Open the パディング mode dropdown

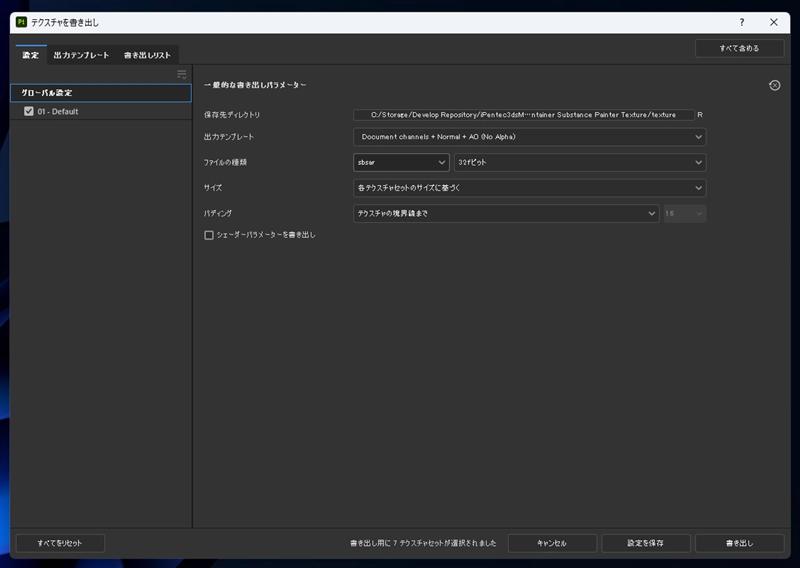[x=506, y=213]
